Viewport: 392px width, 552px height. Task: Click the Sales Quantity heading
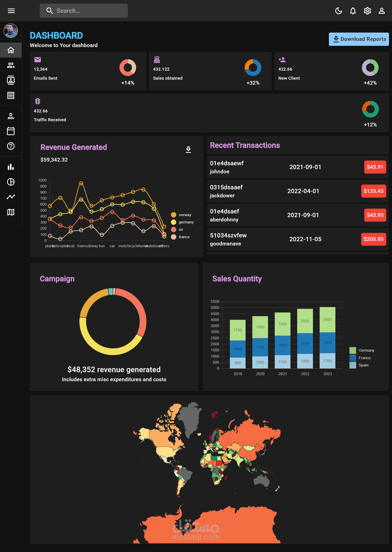[237, 279]
